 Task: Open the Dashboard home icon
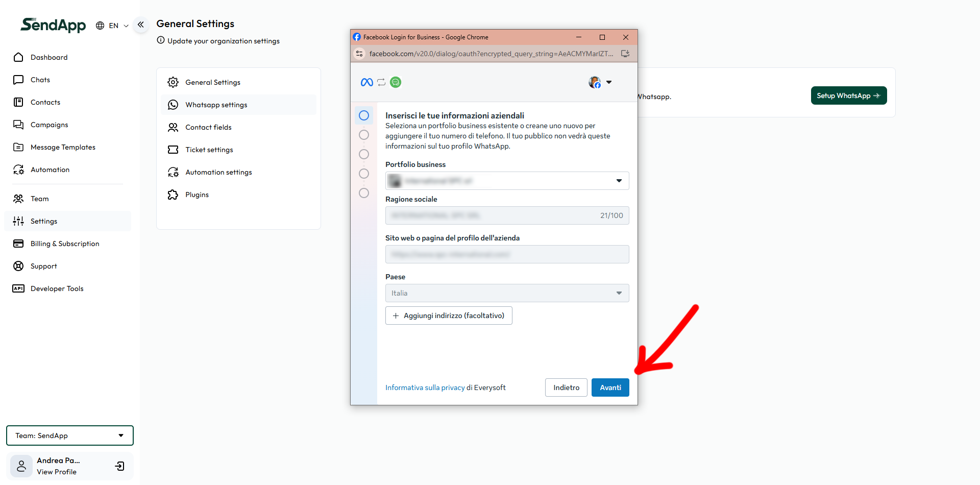pyautogui.click(x=18, y=57)
